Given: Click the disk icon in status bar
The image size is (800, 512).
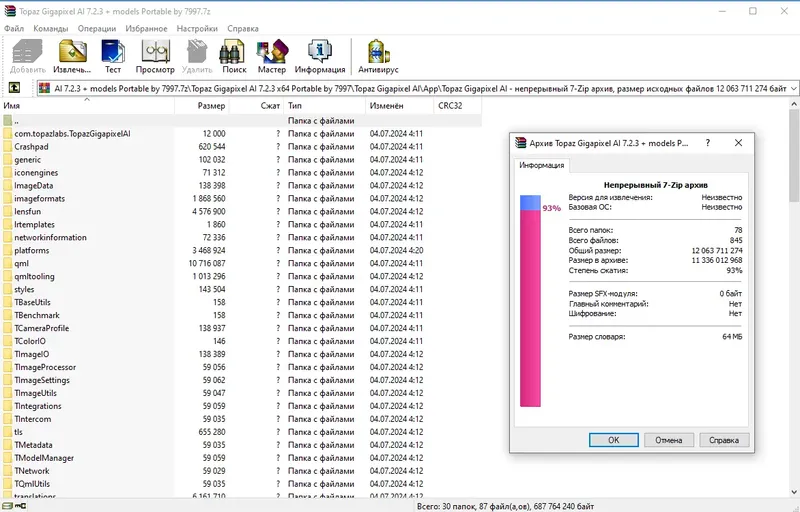Looking at the screenshot, I should pyautogui.click(x=8, y=506).
